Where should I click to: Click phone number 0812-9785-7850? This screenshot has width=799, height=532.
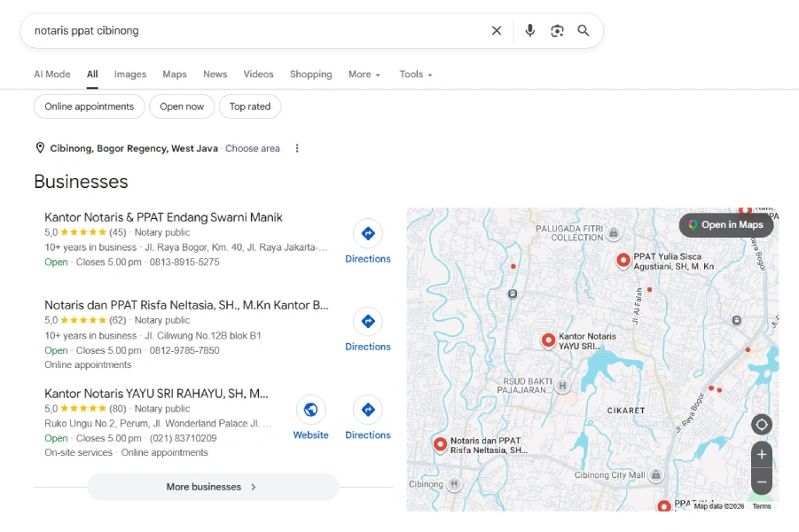coord(184,350)
